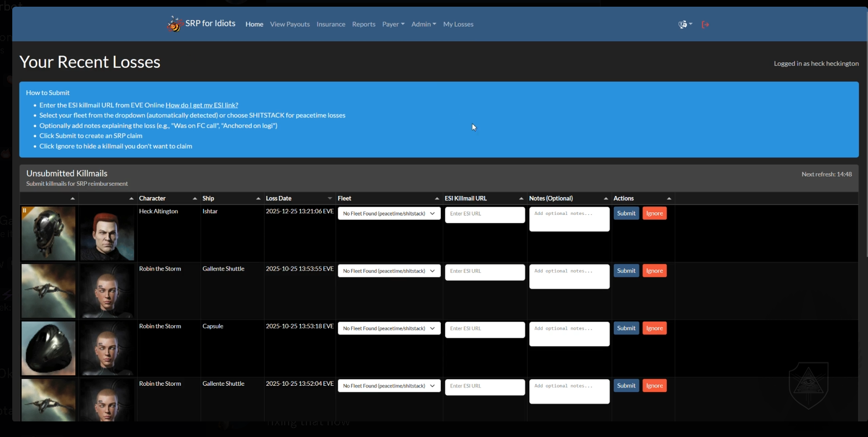Click the Capsule ship image
Screen dimensions: 868x437
48,348
